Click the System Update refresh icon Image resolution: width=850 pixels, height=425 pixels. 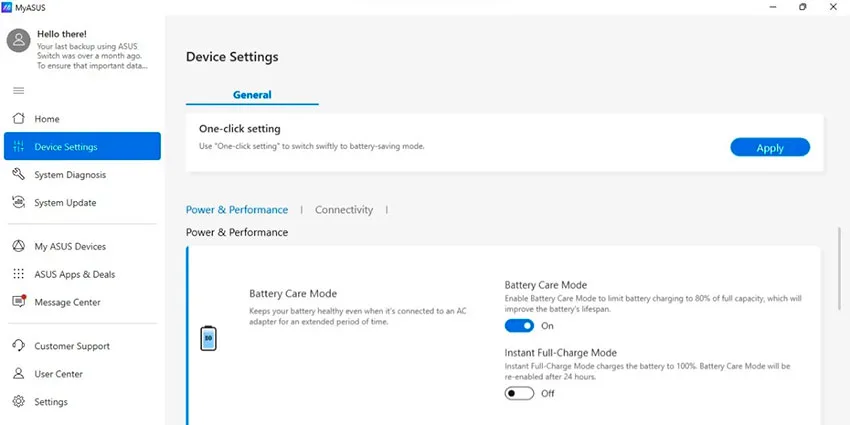18,202
